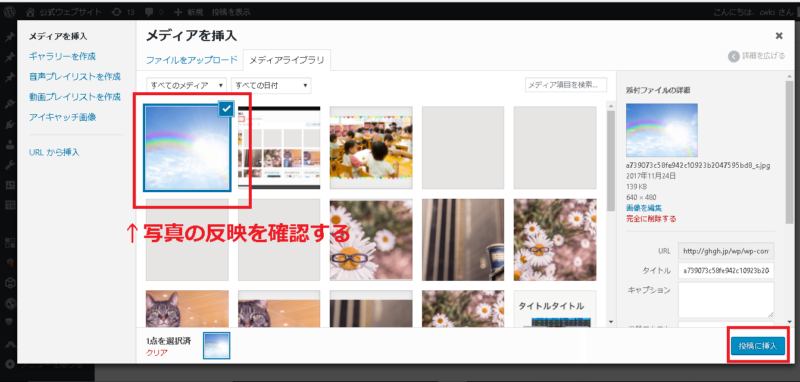Click the 139 KB file size text
This screenshot has height=382, width=800.
[x=636, y=186]
